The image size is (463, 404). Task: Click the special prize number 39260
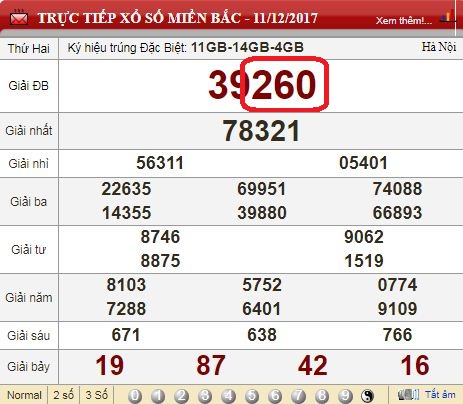point(262,85)
